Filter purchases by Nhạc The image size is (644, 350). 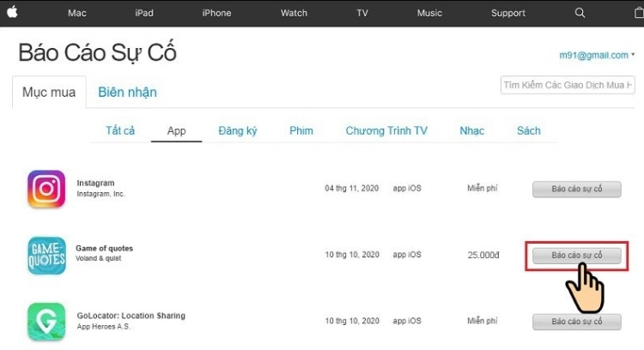pyautogui.click(x=471, y=131)
